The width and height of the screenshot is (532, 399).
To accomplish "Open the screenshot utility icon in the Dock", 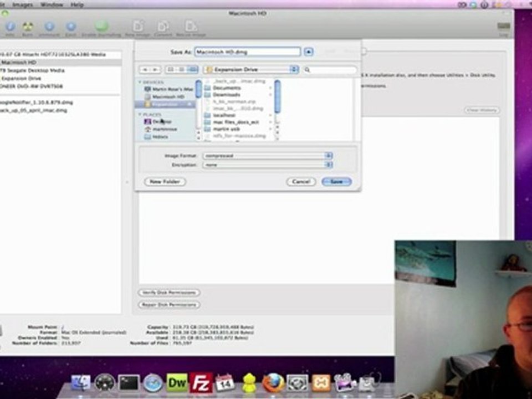I will tap(297, 383).
